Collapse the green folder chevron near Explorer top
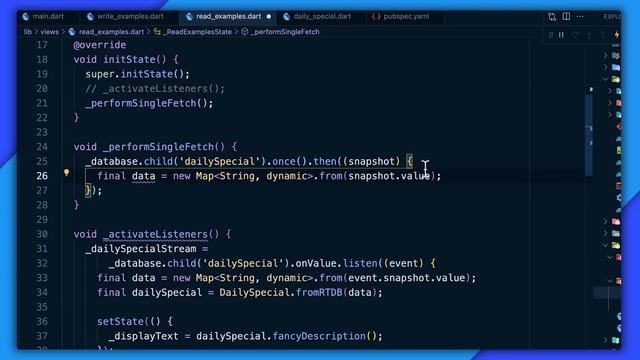Image resolution: width=640 pixels, height=360 pixels. [x=605, y=79]
